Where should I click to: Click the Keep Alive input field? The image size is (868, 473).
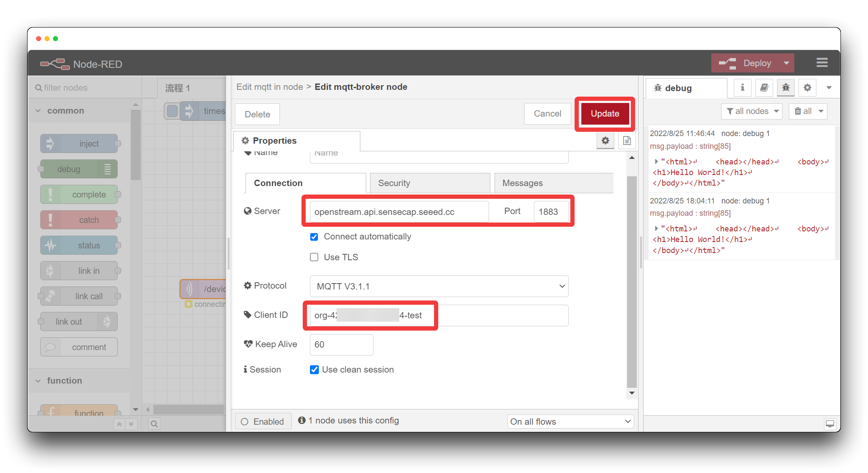[341, 345]
